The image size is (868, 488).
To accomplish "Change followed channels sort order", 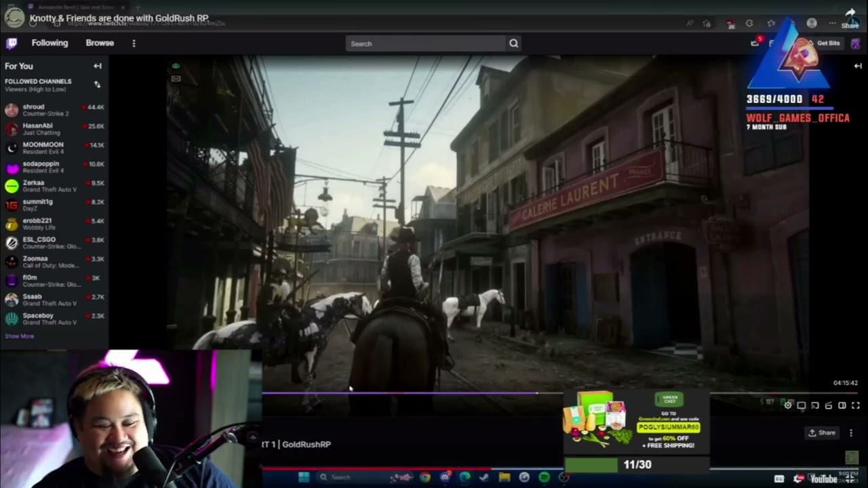I will [97, 84].
